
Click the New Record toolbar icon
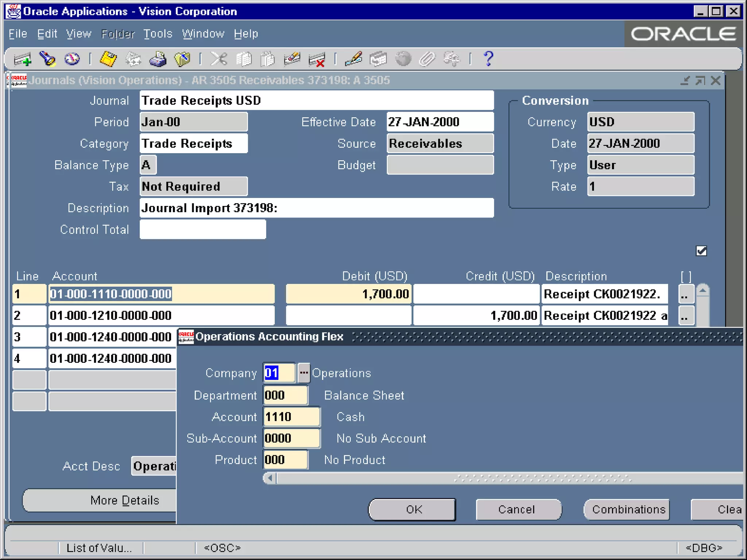(23, 59)
